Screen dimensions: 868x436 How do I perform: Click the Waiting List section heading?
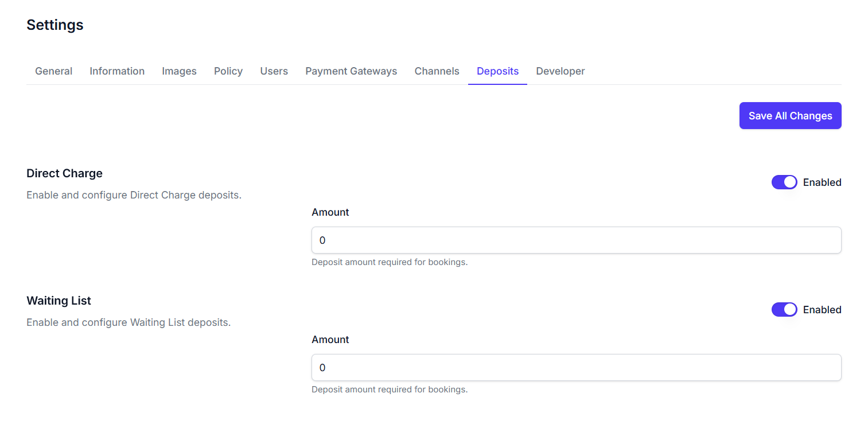[x=59, y=301]
